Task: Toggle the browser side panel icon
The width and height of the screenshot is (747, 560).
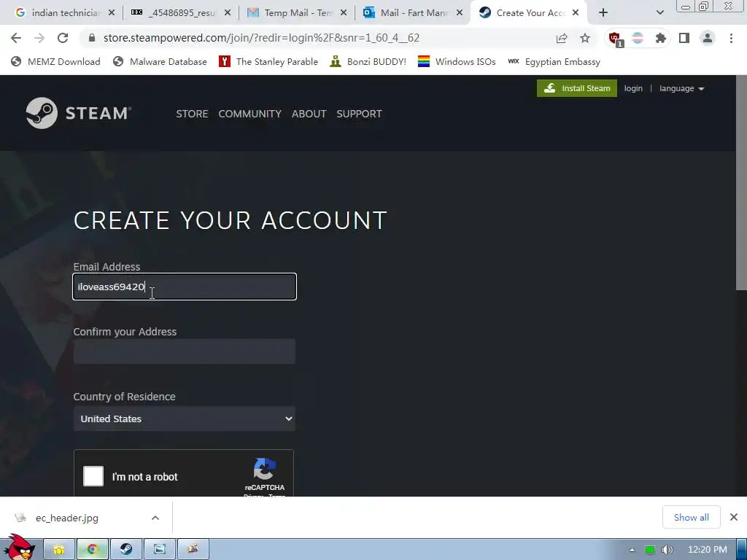Action: [x=684, y=38]
